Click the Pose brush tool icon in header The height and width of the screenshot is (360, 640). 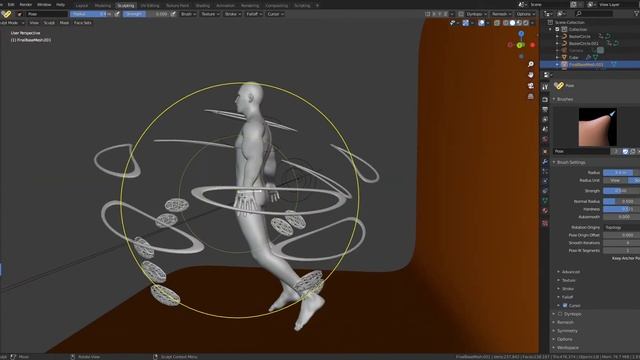[x=6, y=14]
